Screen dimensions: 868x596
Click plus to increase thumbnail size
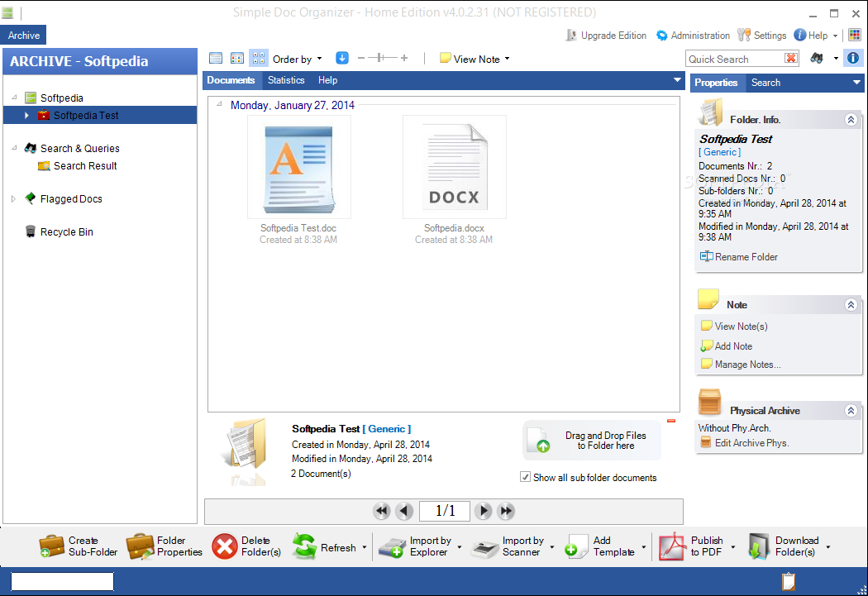[x=404, y=58]
